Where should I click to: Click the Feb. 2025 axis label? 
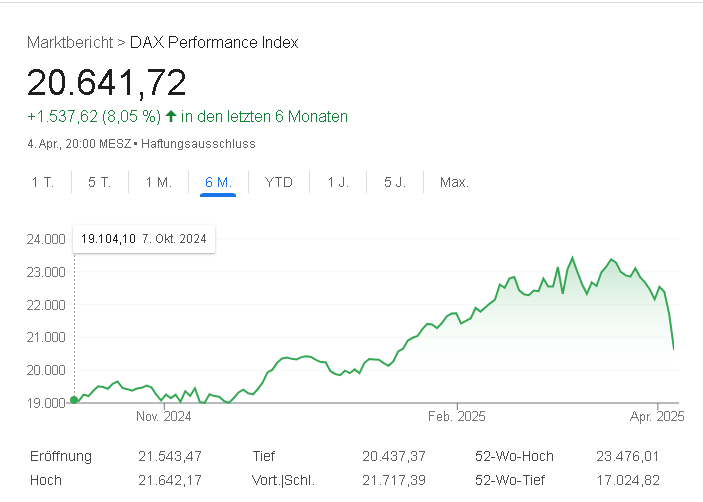(456, 416)
